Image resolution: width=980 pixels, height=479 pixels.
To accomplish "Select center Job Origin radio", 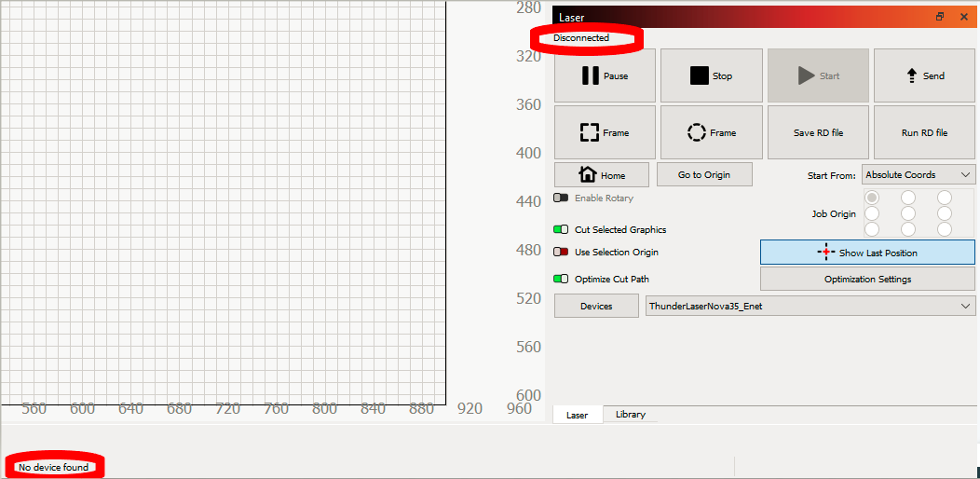I will (x=908, y=213).
